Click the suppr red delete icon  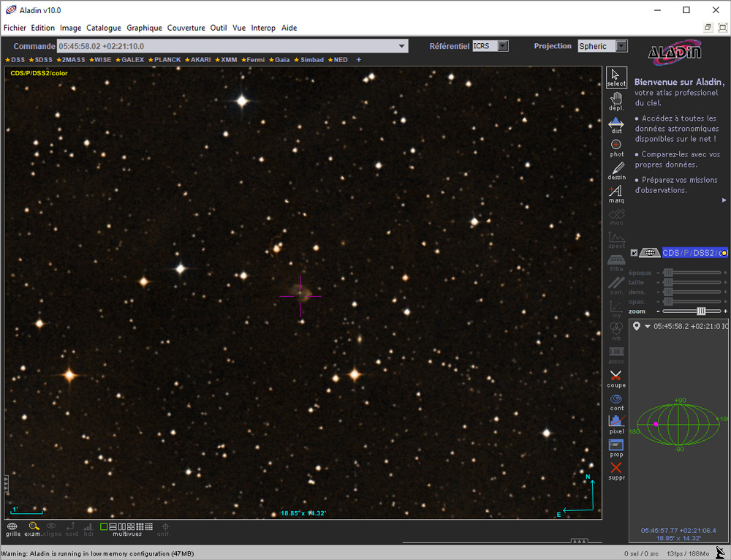[616, 471]
